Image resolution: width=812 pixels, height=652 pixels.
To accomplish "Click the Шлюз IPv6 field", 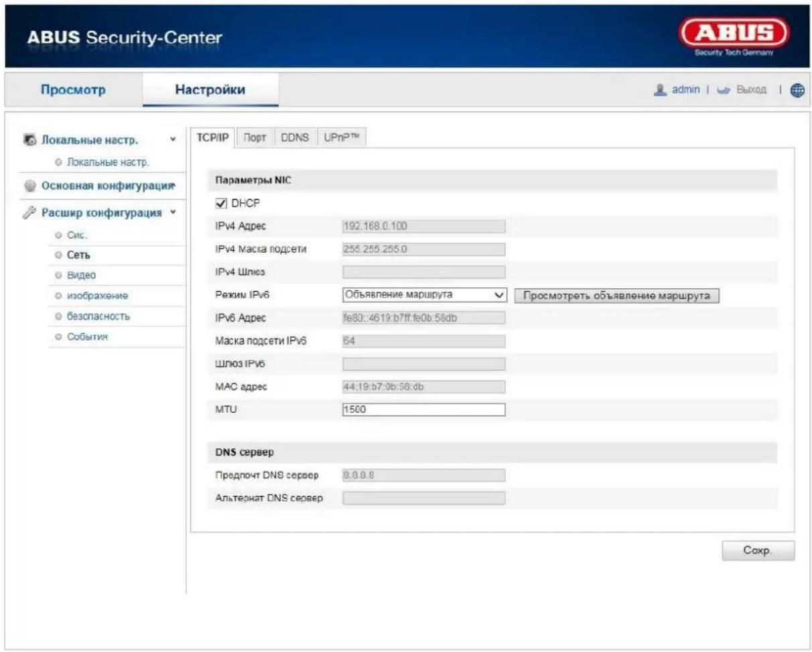I will click(423, 364).
